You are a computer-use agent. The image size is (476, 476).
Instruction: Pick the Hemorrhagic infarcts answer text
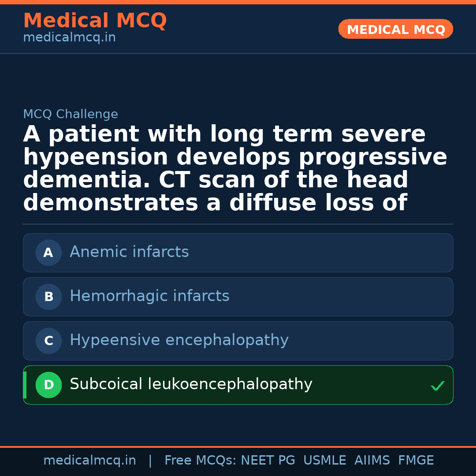pyautogui.click(x=149, y=296)
